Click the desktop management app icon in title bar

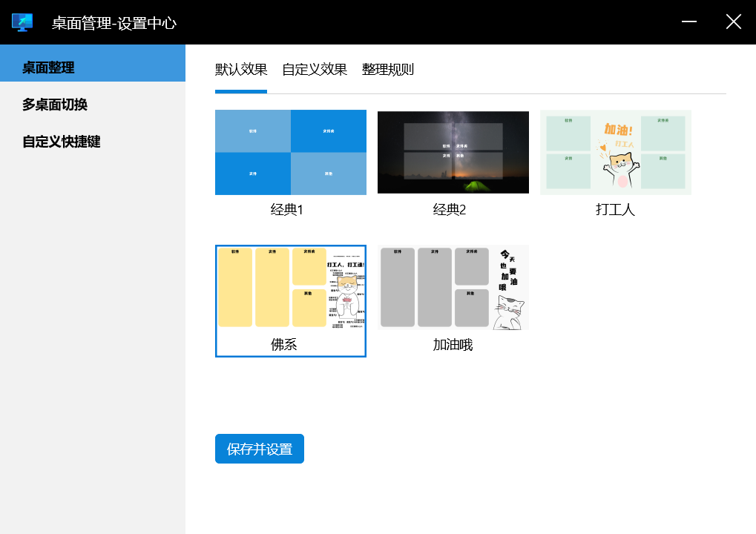(22, 22)
